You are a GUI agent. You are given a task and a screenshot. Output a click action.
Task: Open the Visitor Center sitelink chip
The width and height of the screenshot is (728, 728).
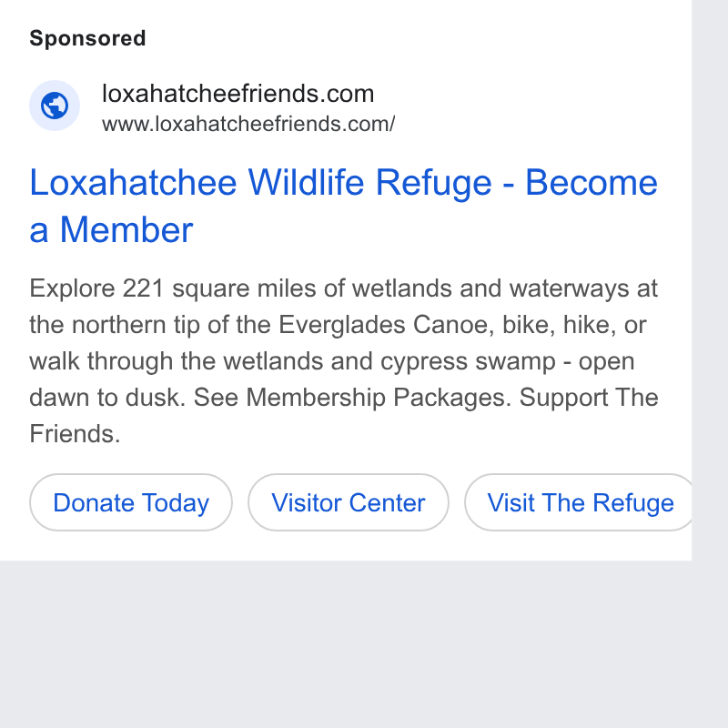(349, 502)
